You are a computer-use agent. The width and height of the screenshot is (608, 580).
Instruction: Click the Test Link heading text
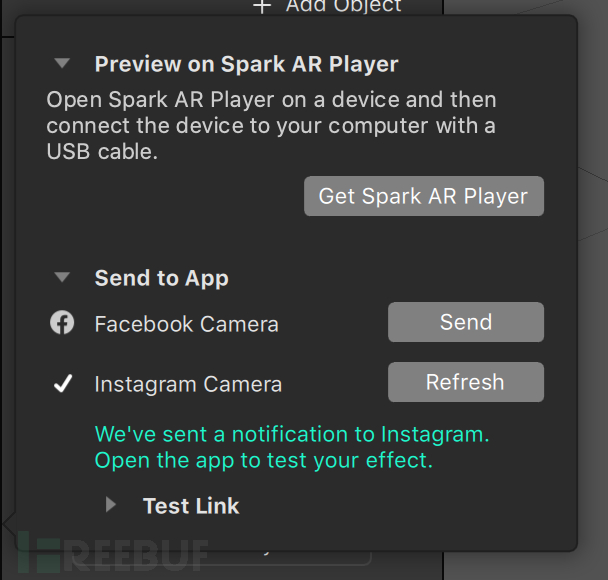click(191, 506)
